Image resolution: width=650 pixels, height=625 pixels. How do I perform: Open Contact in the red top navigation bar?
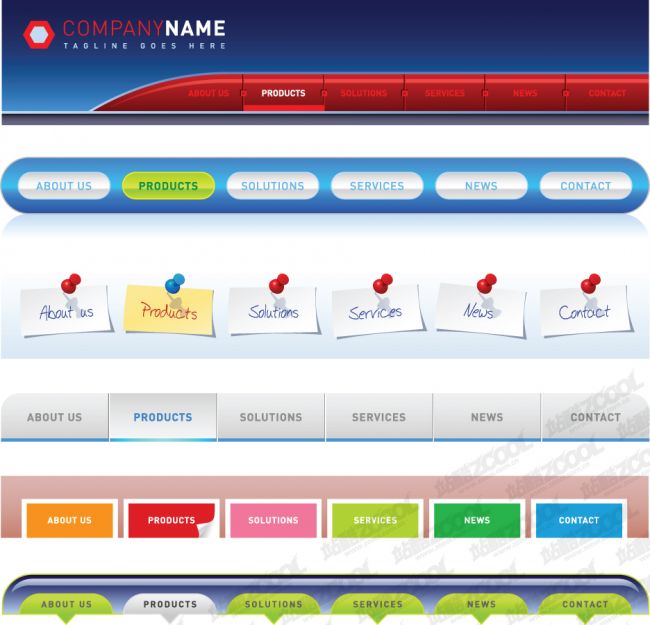(607, 93)
